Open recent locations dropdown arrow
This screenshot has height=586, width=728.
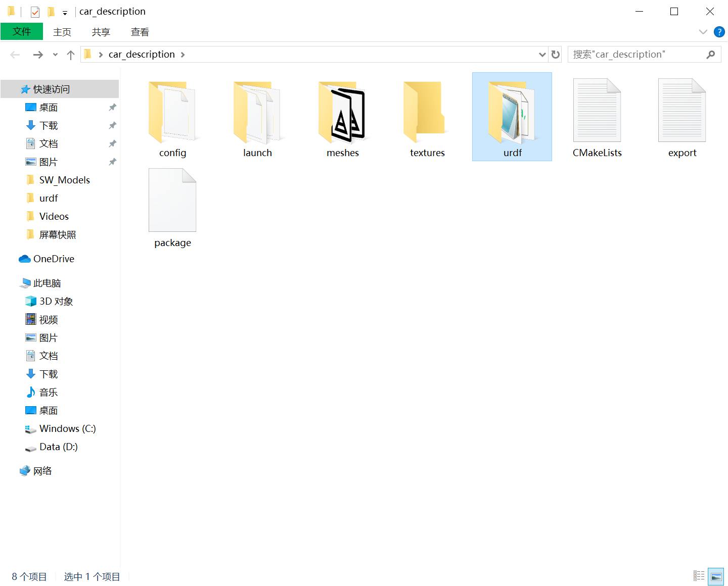coord(55,55)
